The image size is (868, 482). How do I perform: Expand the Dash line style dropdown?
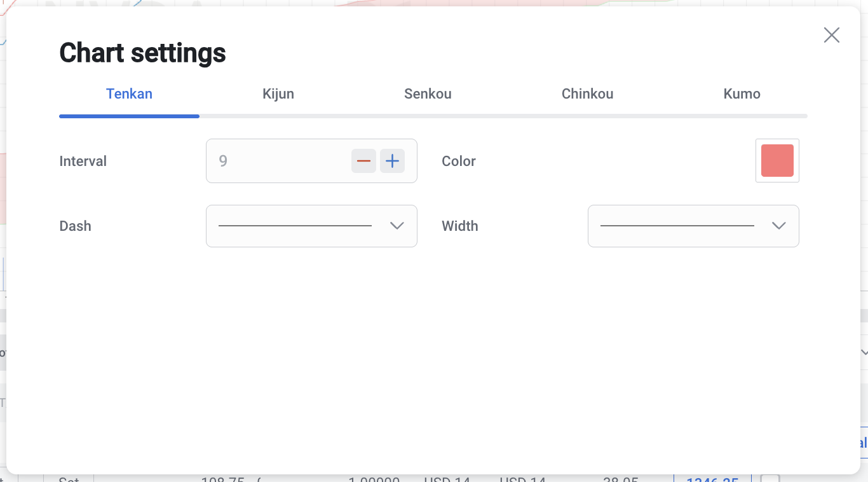click(x=311, y=226)
